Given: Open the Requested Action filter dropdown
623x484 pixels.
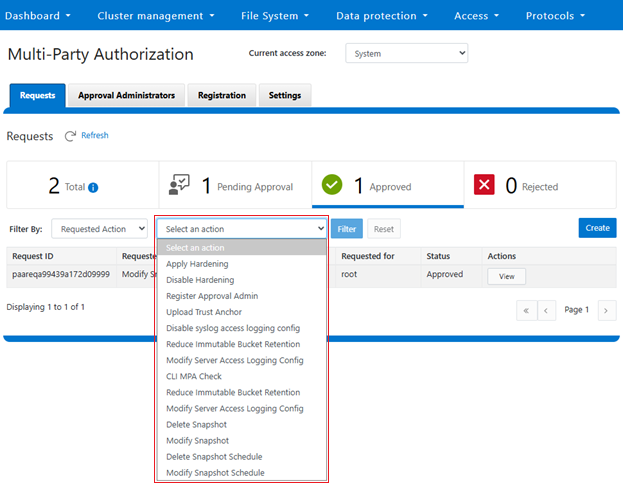Looking at the screenshot, I should (99, 229).
